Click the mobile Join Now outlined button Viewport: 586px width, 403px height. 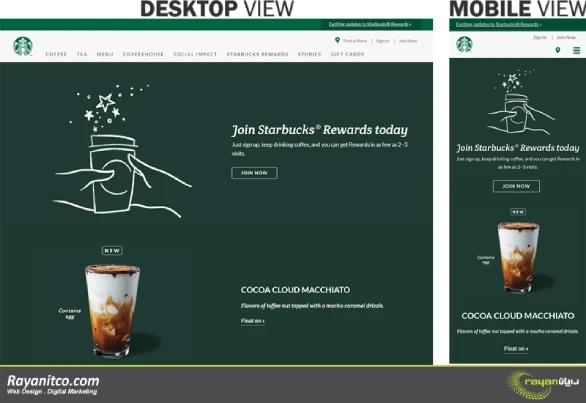516,186
